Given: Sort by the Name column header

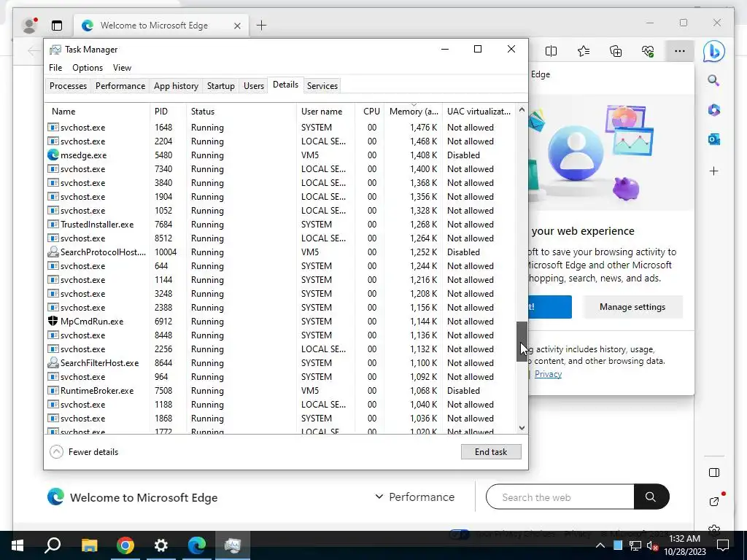Looking at the screenshot, I should click(98, 112).
